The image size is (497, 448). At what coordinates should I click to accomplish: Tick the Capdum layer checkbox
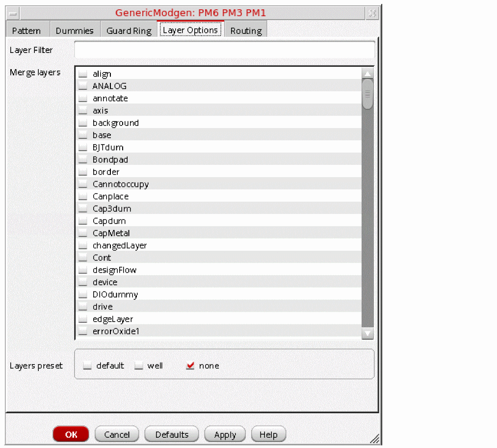pyautogui.click(x=83, y=221)
